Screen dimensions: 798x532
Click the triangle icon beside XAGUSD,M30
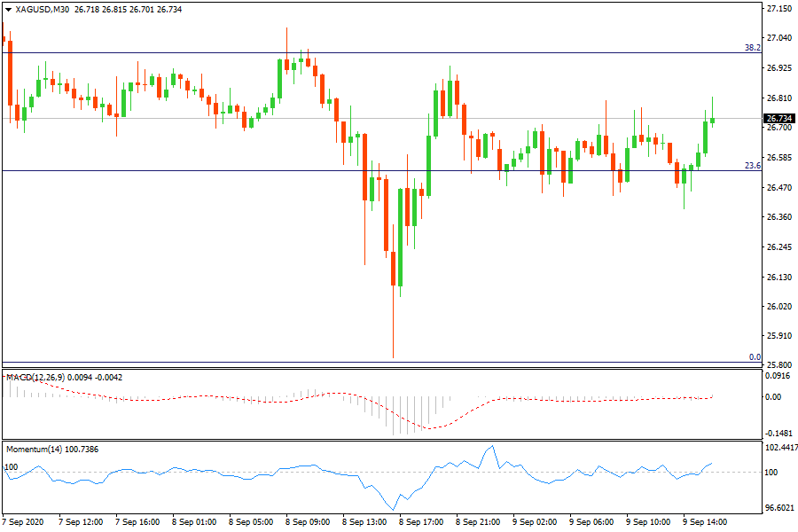pyautogui.click(x=8, y=9)
